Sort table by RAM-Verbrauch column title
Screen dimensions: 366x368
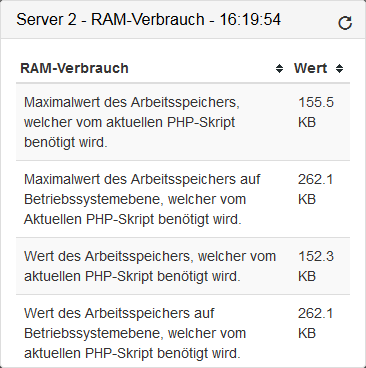point(74,68)
